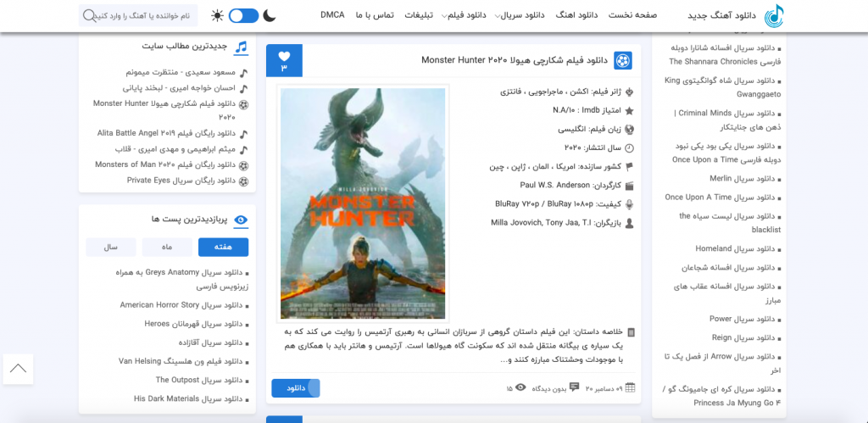Click the site logo music note icon
The image size is (868, 423).
774,15
